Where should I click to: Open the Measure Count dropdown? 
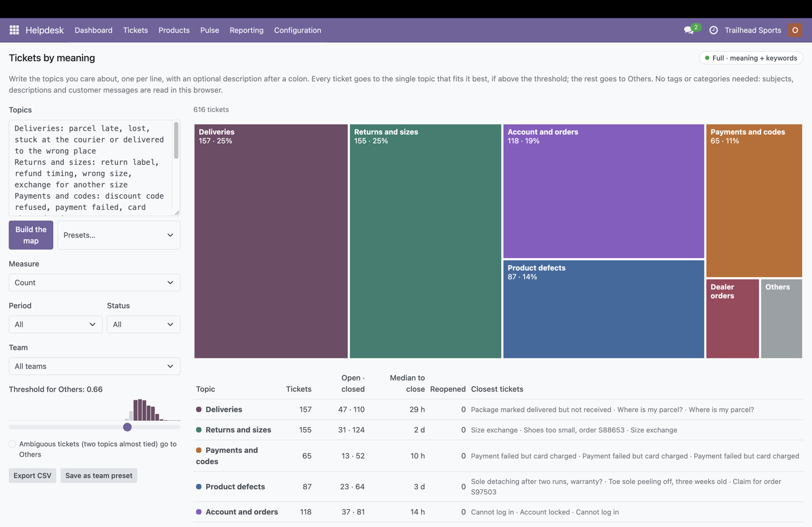(95, 282)
